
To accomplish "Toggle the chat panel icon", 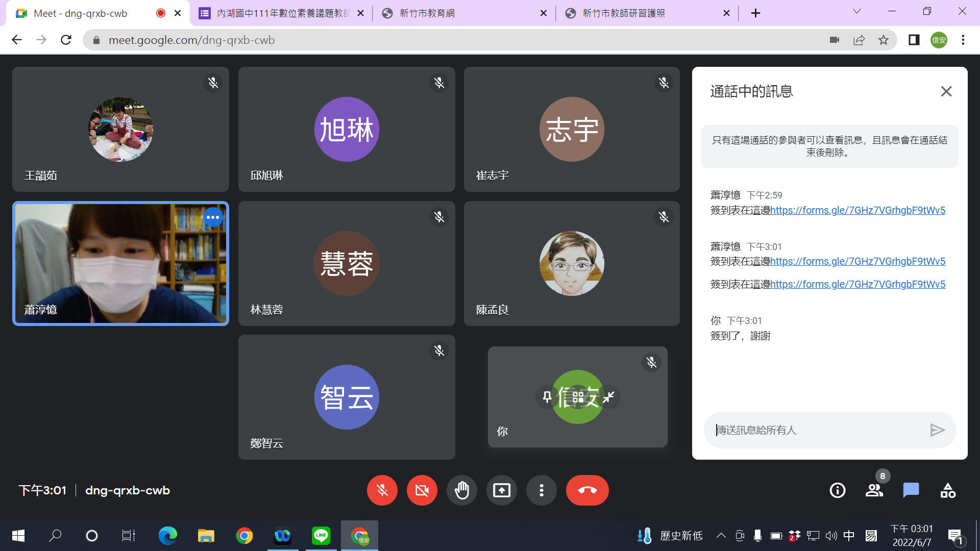I will tap(911, 490).
